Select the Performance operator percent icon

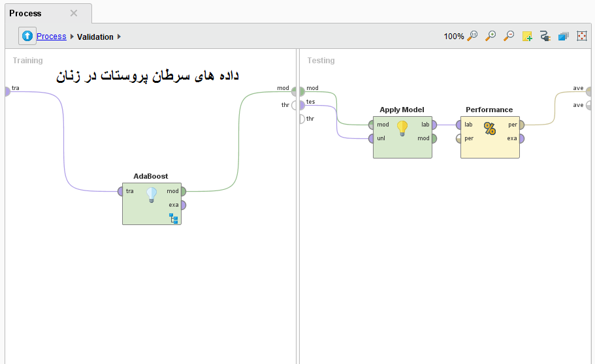click(490, 128)
